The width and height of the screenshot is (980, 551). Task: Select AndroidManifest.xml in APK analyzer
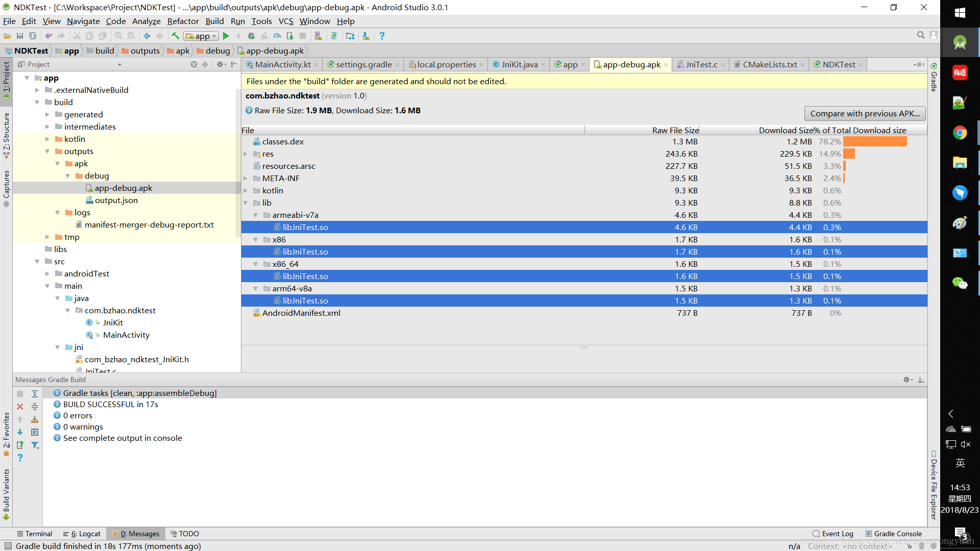(x=584, y=313)
